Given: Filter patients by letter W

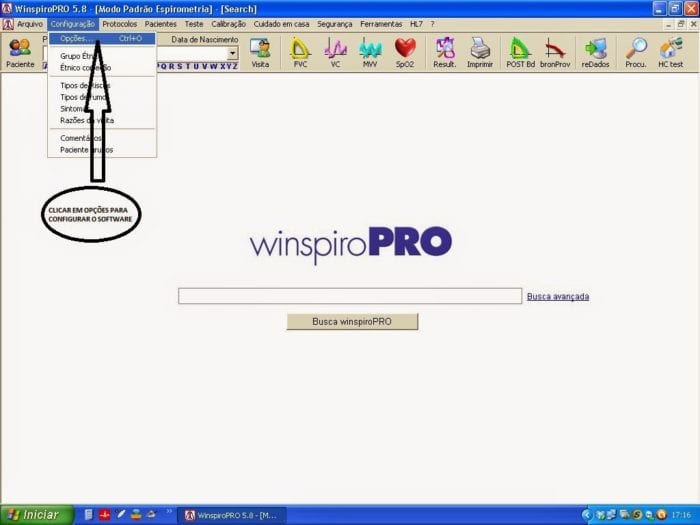Looking at the screenshot, I should point(213,67).
